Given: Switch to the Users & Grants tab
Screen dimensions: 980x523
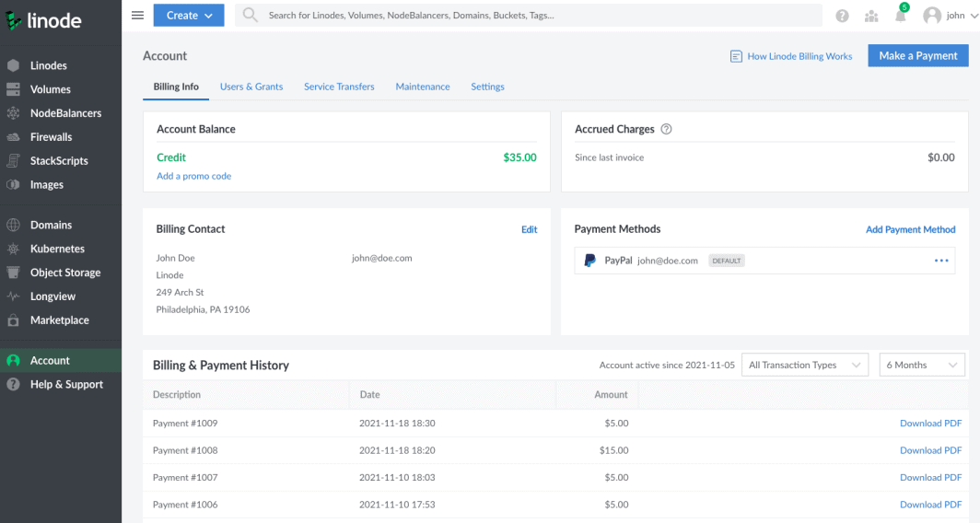Looking at the screenshot, I should point(251,87).
